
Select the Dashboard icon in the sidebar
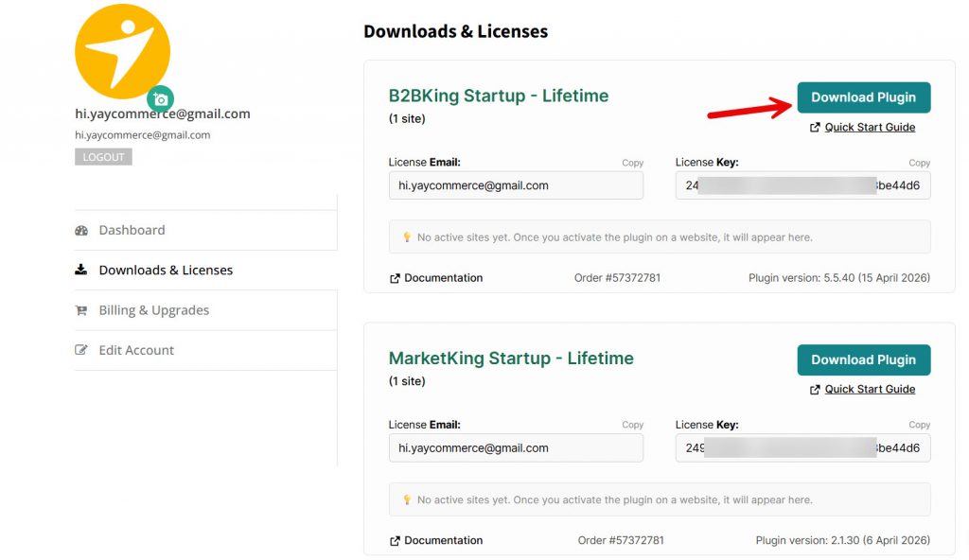click(x=81, y=230)
